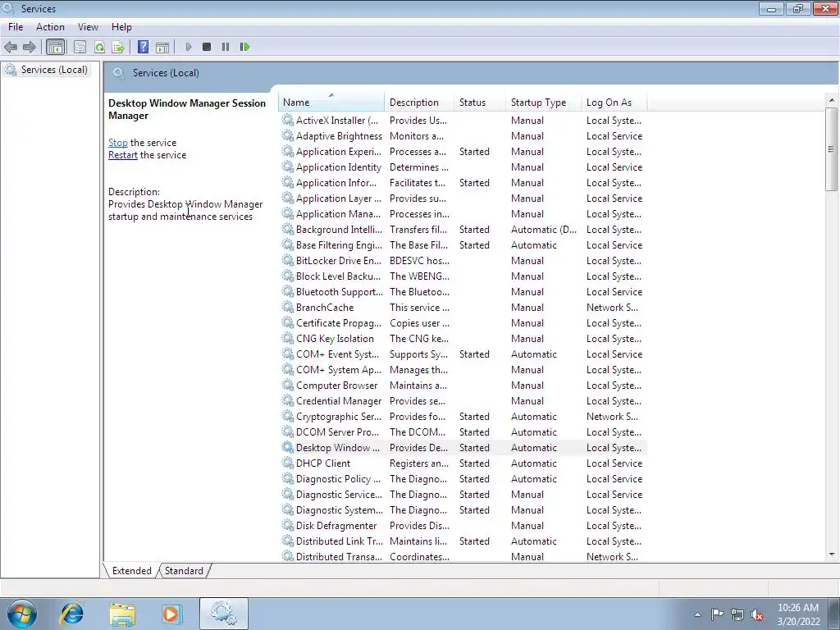Click the Start Service play icon
This screenshot has width=840, height=630.
click(188, 47)
